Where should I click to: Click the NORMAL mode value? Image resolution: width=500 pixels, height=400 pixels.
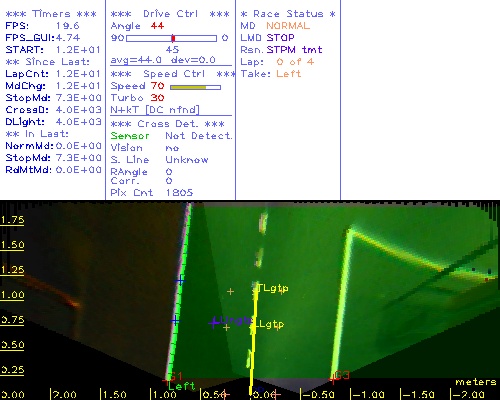tap(288, 26)
